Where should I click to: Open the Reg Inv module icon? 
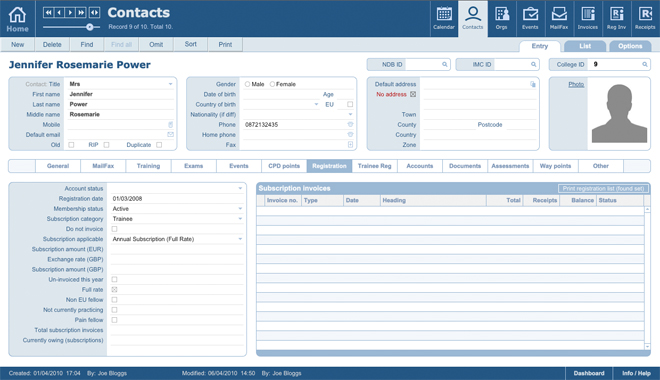[616, 19]
